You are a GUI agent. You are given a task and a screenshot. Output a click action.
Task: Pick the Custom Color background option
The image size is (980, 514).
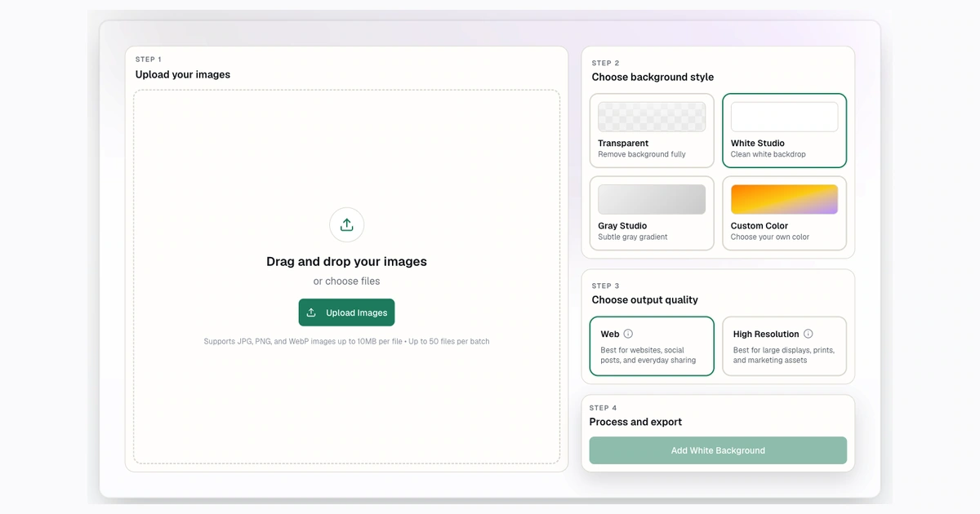pos(784,213)
